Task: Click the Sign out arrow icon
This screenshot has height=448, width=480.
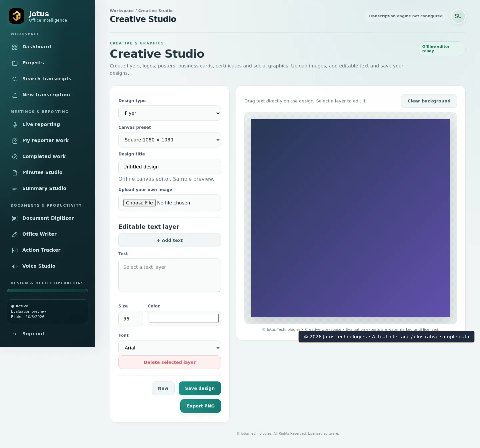Action: (x=15, y=334)
